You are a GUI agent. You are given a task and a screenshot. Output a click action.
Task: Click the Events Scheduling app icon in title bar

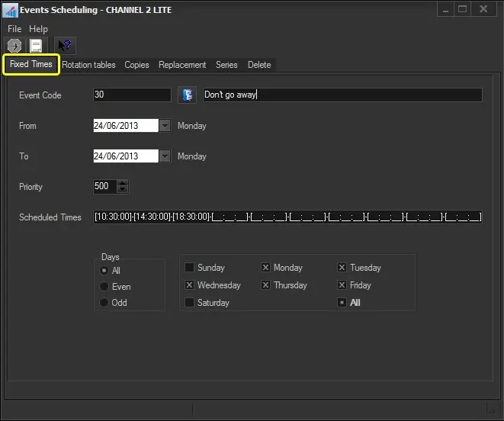click(10, 10)
